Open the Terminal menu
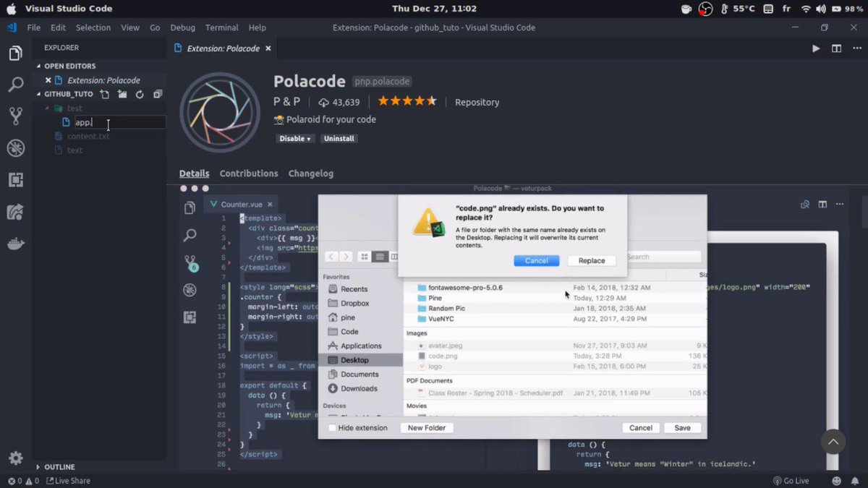Image resolution: width=868 pixels, height=488 pixels. coord(221,27)
